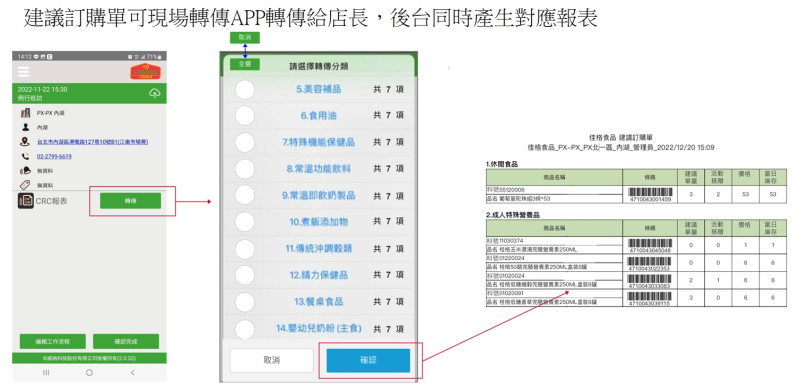Click the 10.煮飯添加物 category label
This screenshot has width=800, height=384.
[318, 222]
